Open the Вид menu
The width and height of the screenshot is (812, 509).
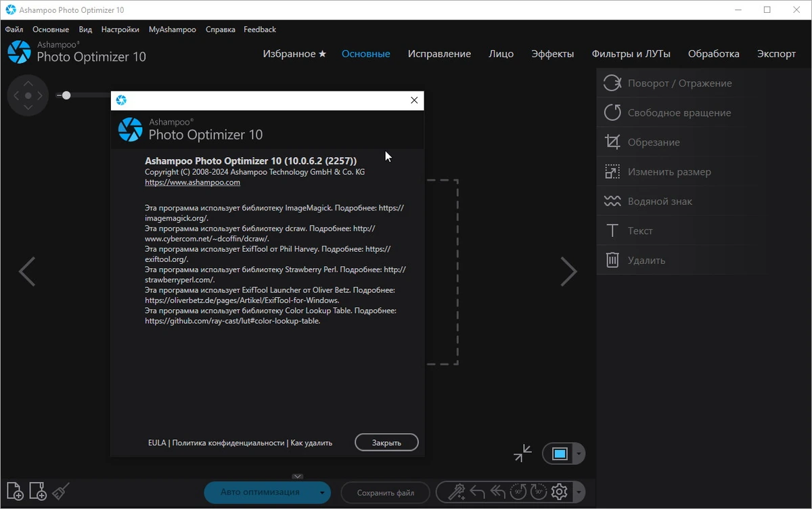click(85, 30)
